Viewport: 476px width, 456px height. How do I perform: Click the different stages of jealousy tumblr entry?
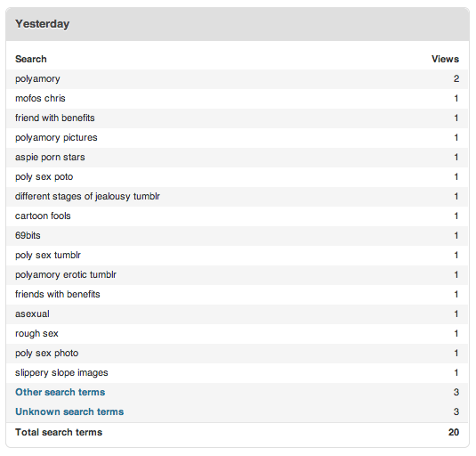point(87,196)
